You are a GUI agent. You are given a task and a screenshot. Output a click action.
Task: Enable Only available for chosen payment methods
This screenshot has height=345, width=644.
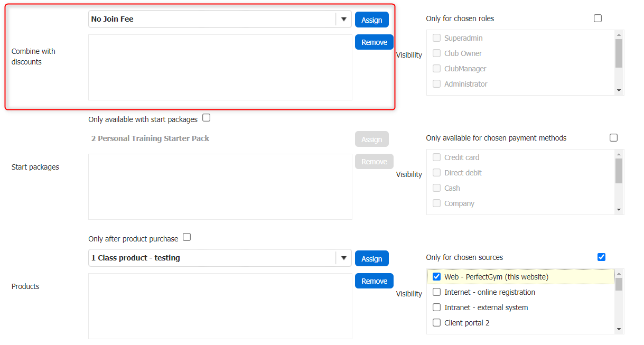(x=613, y=138)
